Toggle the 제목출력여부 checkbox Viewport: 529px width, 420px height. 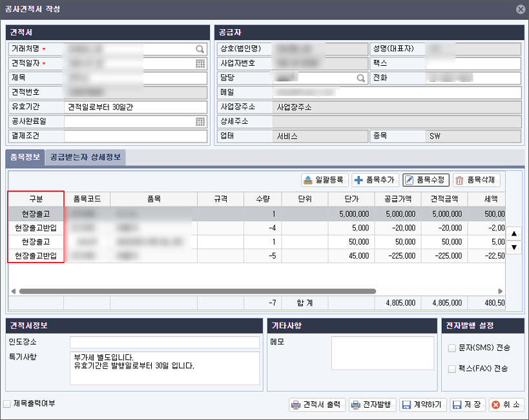6,404
